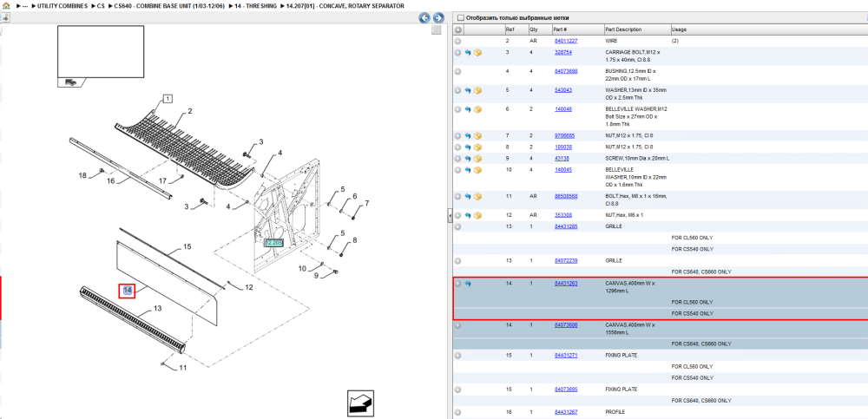Click blue arrow icon on CANVAS 84431263 row
Screen dimensions: 868x419
[468, 284]
